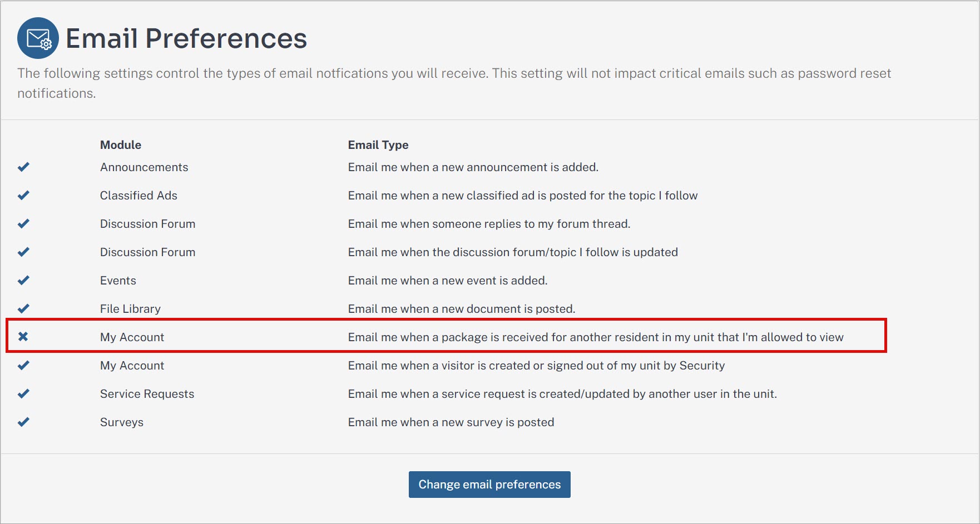
Task: Click the X icon for package received emails
Action: [23, 336]
